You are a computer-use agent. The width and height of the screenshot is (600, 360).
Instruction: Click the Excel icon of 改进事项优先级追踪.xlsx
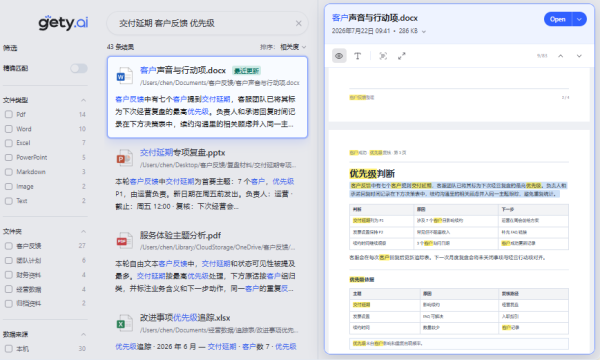point(124,324)
